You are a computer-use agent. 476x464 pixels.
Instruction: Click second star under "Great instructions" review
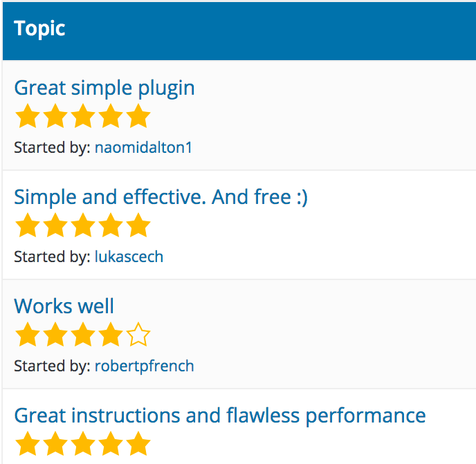point(55,444)
